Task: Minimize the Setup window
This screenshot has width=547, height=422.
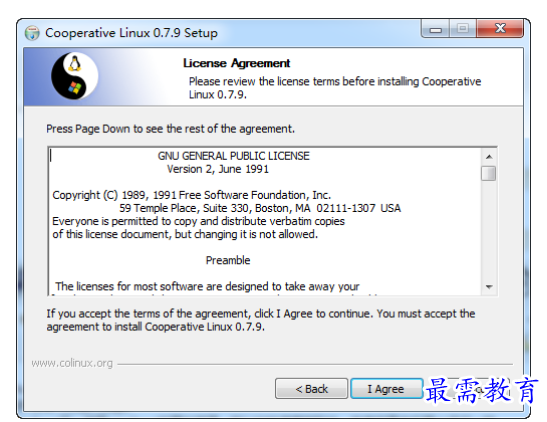Action: coord(435,29)
